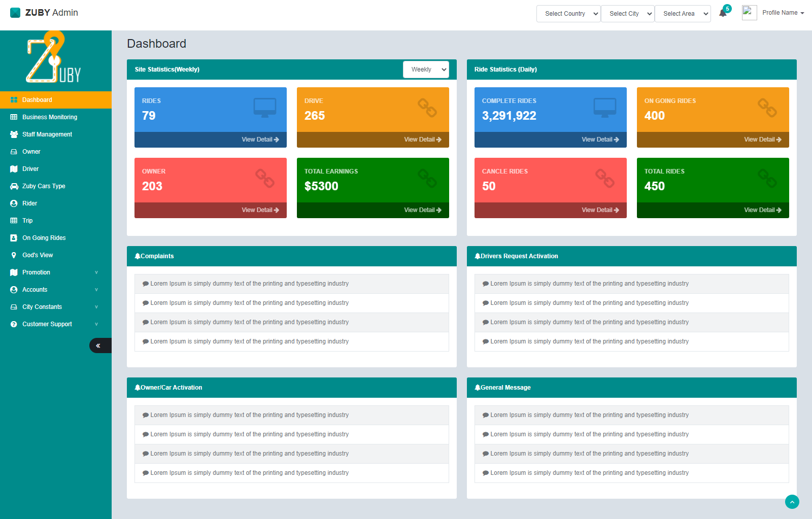Click View Detail on the Drive card
The width and height of the screenshot is (812, 519).
[422, 140]
